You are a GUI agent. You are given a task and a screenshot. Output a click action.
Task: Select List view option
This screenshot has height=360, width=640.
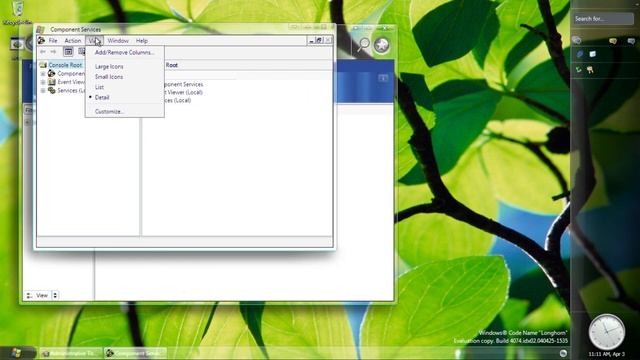[x=124, y=87]
